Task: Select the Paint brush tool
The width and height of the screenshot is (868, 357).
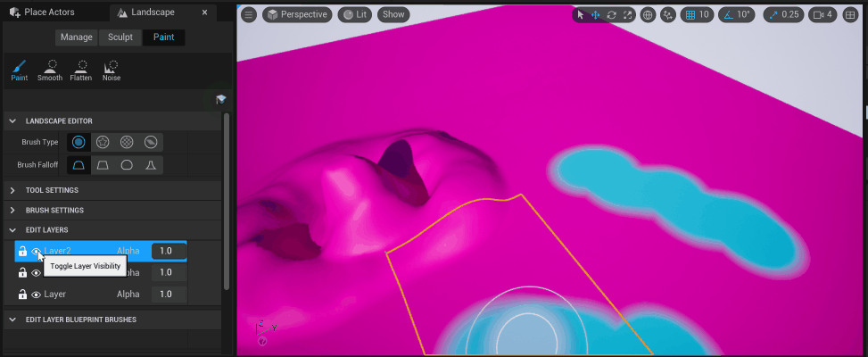Action: pyautogui.click(x=20, y=71)
